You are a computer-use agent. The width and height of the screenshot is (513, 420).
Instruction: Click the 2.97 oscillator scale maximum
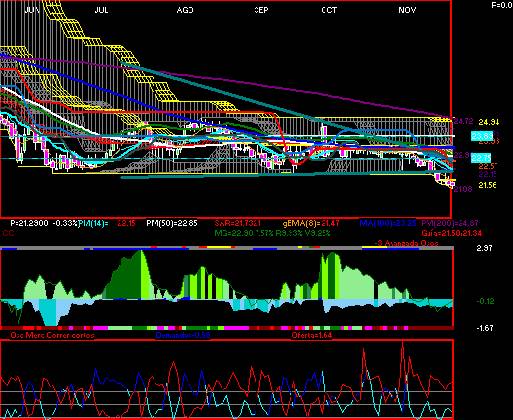[485, 248]
